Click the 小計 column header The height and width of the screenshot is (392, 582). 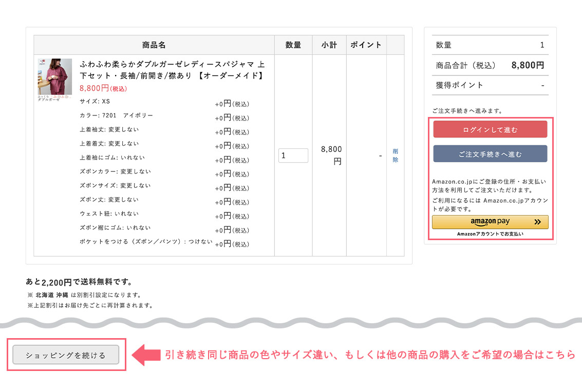pyautogui.click(x=329, y=45)
